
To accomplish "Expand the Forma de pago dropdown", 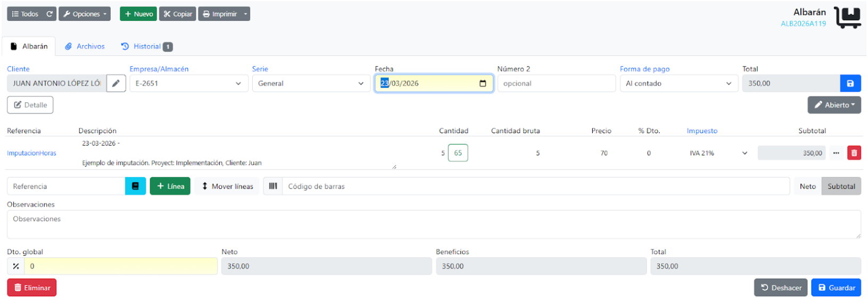I will [x=679, y=84].
